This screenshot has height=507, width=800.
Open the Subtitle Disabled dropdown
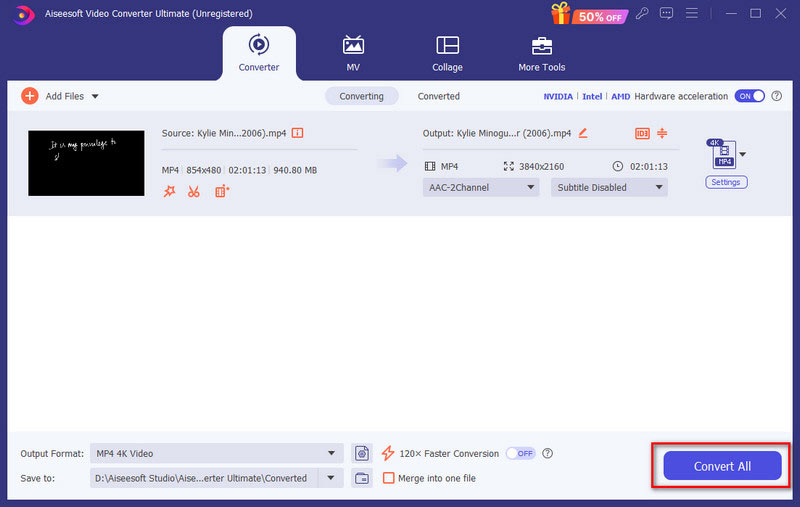pyautogui.click(x=609, y=187)
